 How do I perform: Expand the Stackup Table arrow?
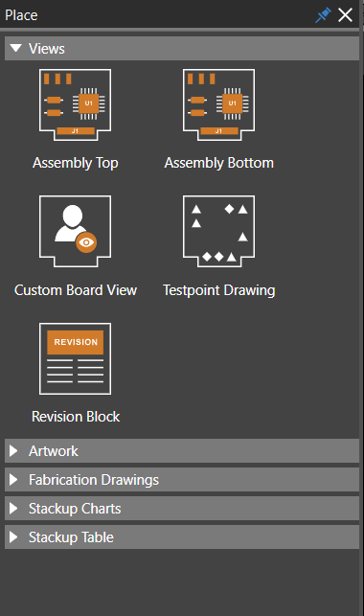tap(13, 537)
